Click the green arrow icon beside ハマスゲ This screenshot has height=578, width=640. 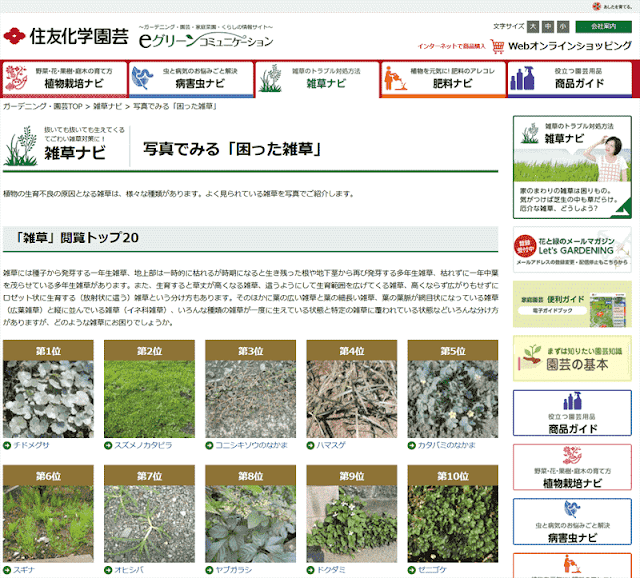311,445
